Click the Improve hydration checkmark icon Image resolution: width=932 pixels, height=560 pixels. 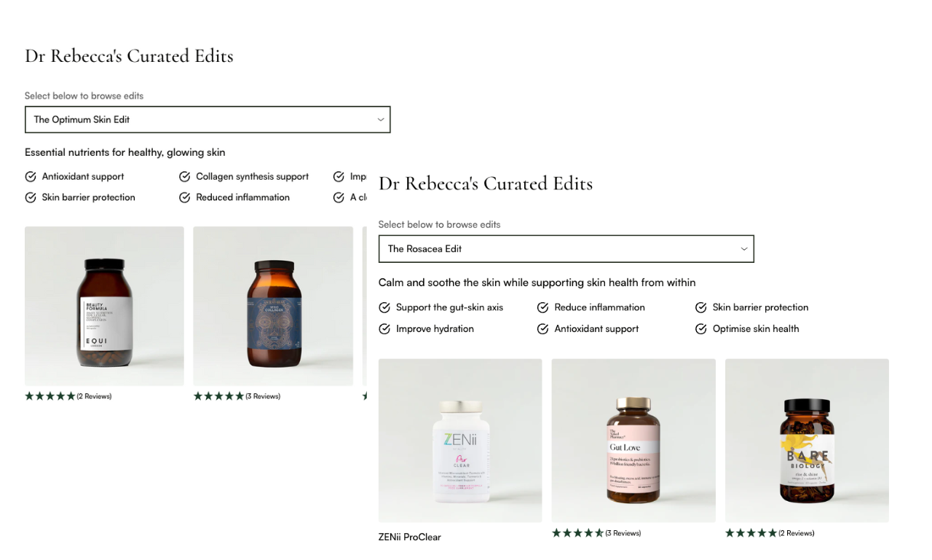[384, 328]
